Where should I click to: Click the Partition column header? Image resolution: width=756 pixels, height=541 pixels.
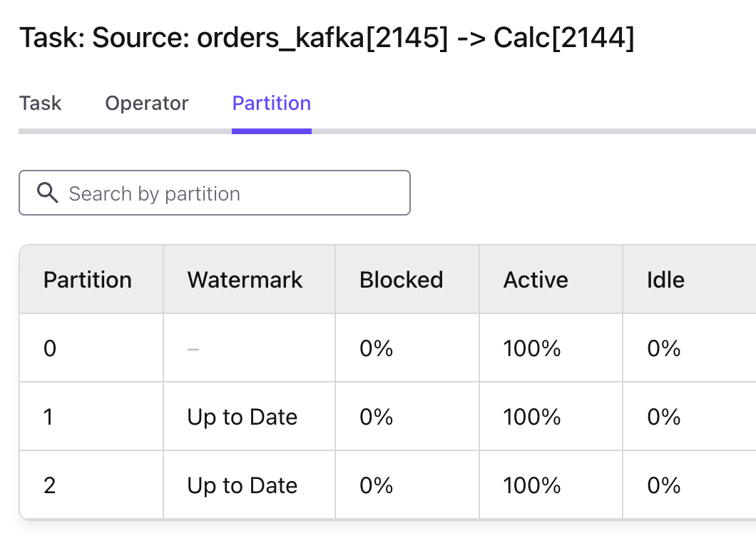[88, 280]
